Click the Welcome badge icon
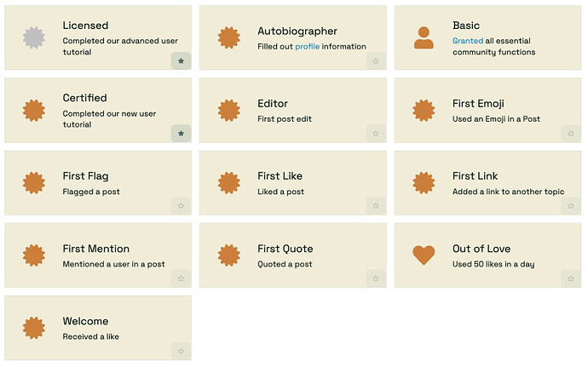 point(34,328)
